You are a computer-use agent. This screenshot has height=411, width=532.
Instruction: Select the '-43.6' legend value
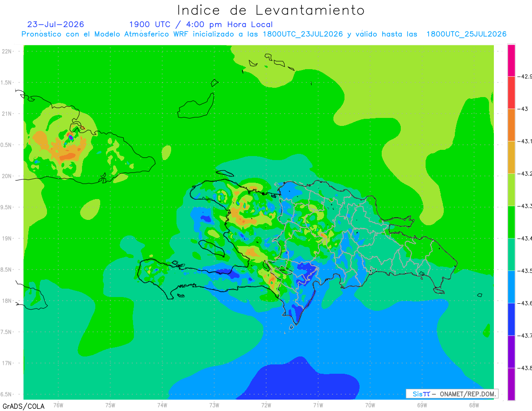coord(524,303)
